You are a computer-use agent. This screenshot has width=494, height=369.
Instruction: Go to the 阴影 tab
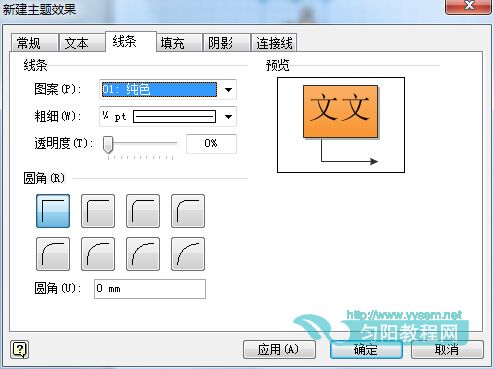pyautogui.click(x=227, y=43)
